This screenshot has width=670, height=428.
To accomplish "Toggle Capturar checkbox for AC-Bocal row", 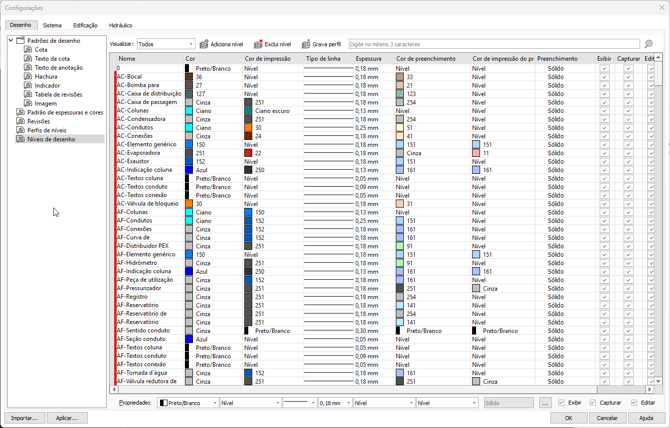I will point(628,77).
